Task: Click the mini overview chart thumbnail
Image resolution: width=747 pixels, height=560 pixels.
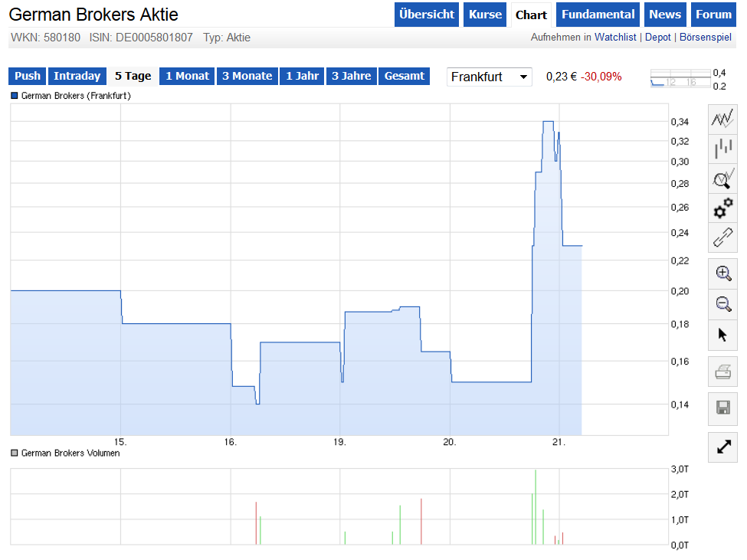Action: click(680, 79)
